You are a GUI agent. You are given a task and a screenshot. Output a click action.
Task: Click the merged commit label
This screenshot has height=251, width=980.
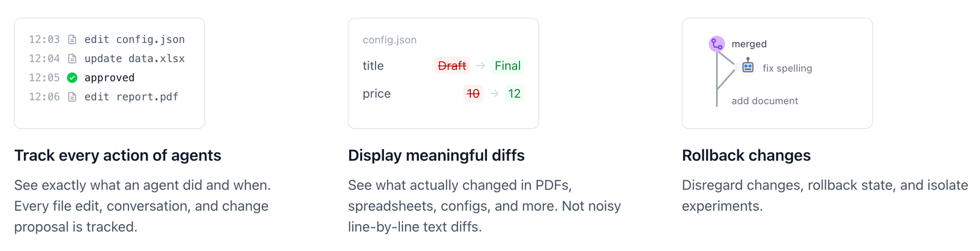[x=749, y=44]
